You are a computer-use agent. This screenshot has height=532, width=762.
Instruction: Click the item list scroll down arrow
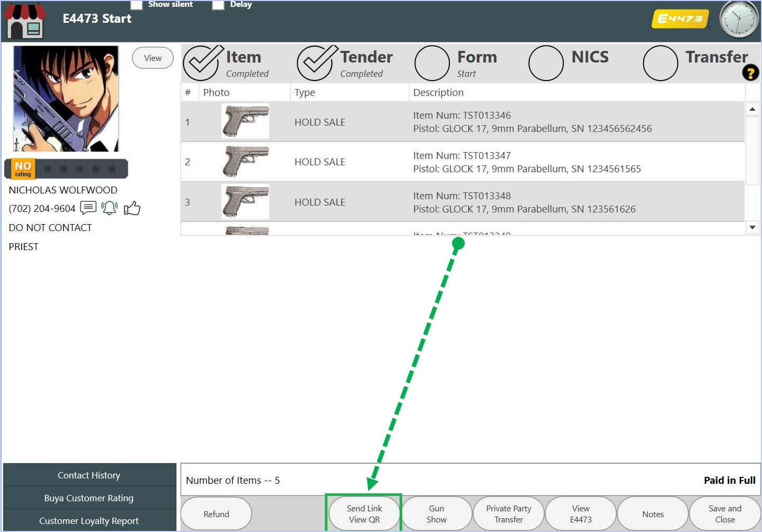coord(752,227)
